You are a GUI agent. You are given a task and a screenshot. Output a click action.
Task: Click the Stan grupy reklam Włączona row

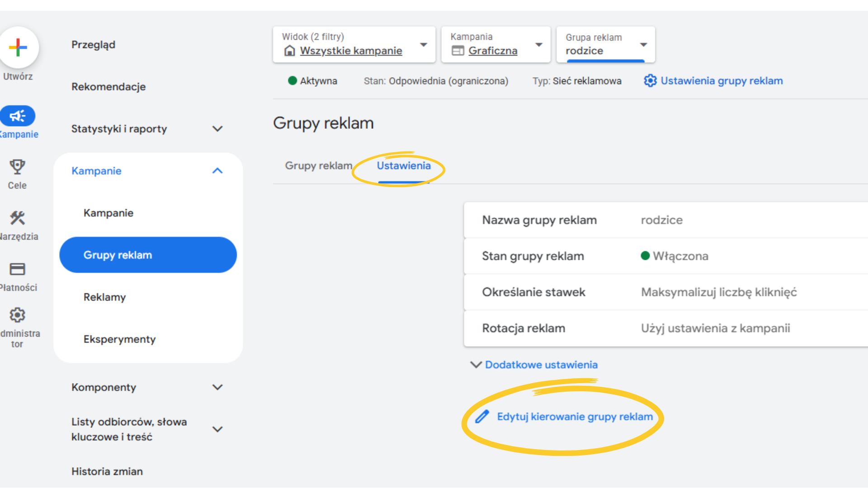[x=665, y=256]
